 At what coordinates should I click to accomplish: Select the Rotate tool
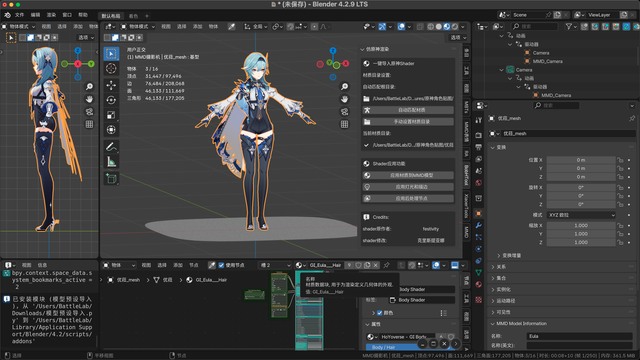tap(111, 100)
